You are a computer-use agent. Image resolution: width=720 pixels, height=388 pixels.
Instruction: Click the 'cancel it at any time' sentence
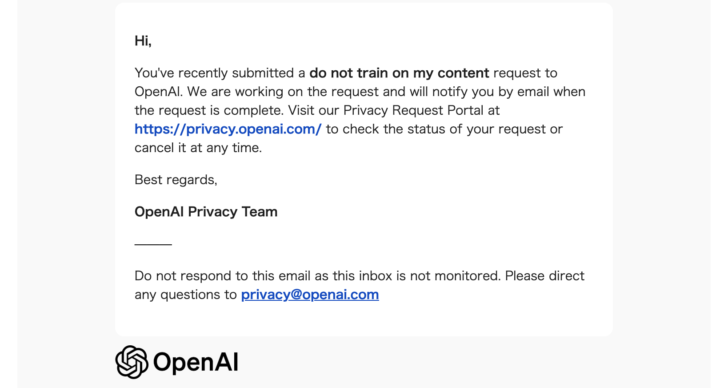pyautogui.click(x=198, y=148)
